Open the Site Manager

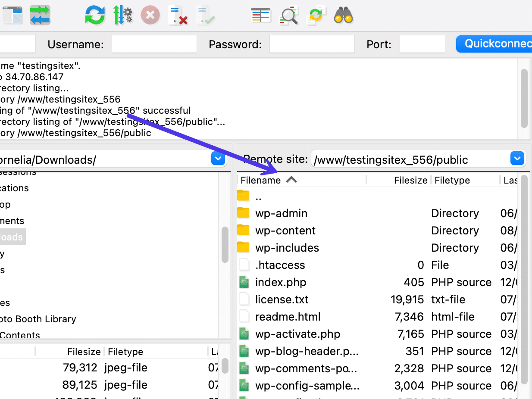13,15
